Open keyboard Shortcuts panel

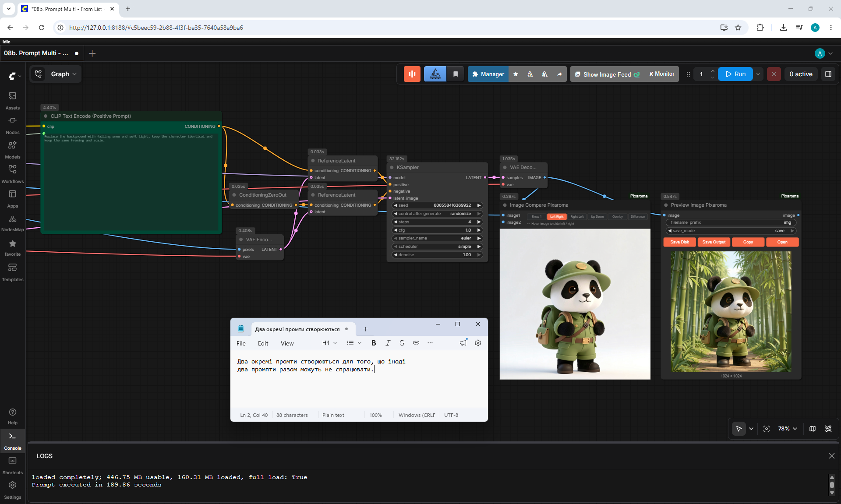click(x=13, y=466)
